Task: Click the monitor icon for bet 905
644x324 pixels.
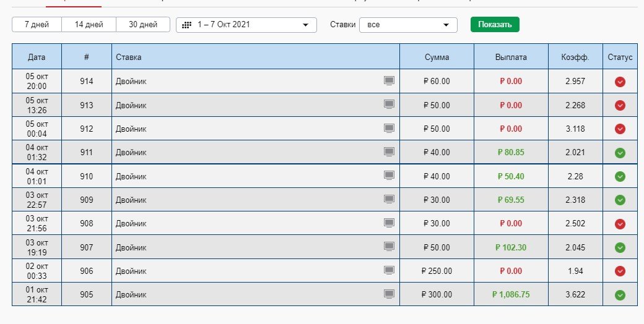Action: (389, 294)
